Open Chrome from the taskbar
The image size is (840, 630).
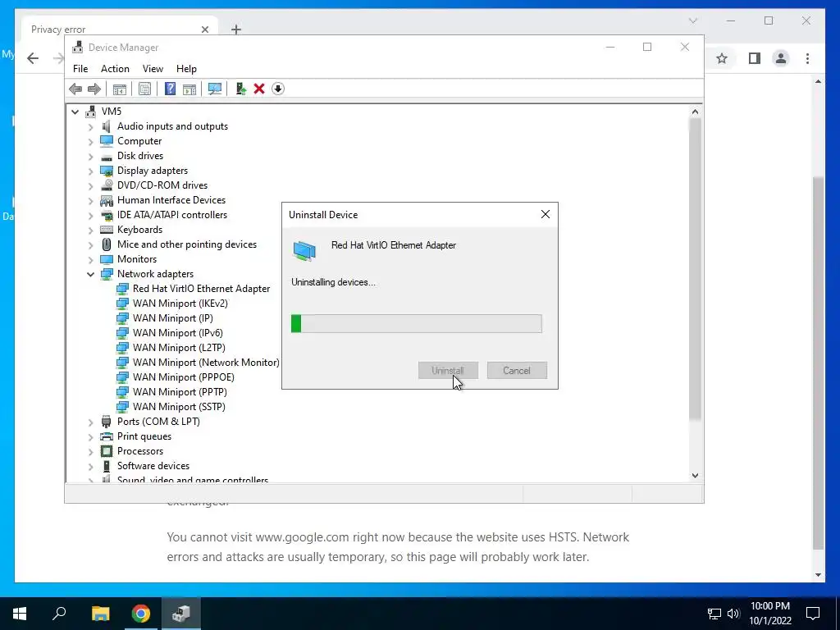point(141,614)
